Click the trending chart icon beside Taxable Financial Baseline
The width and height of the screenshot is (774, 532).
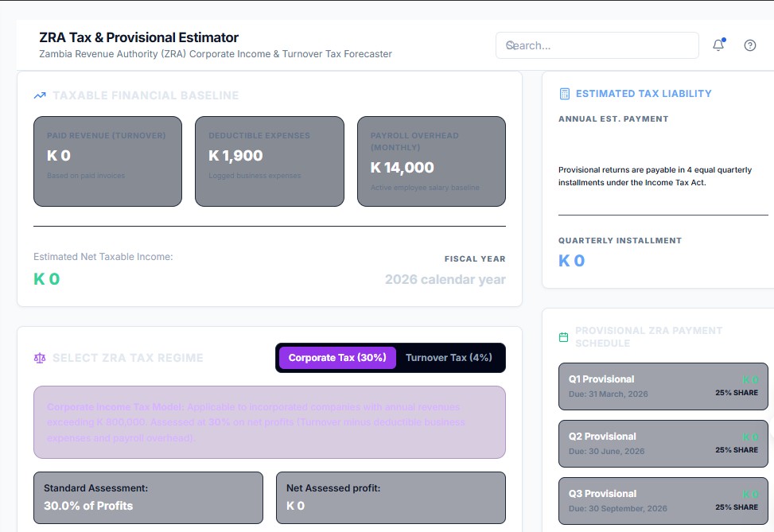(x=40, y=95)
